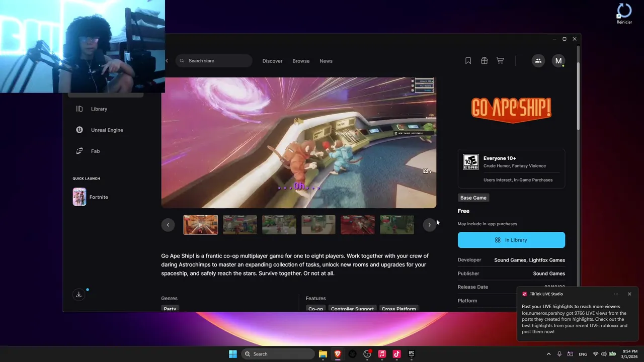Click the Fortnite thumbnail image
Screen dimensions: 644x362
(x=79, y=197)
